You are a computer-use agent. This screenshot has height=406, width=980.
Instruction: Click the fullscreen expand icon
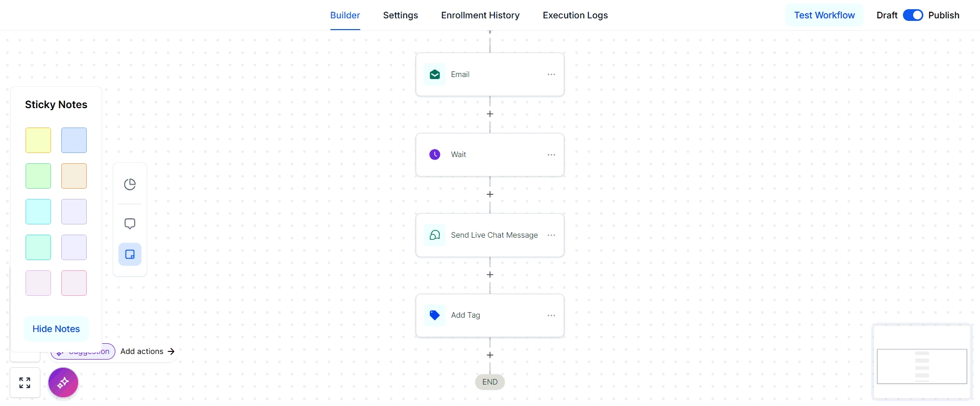(x=24, y=383)
